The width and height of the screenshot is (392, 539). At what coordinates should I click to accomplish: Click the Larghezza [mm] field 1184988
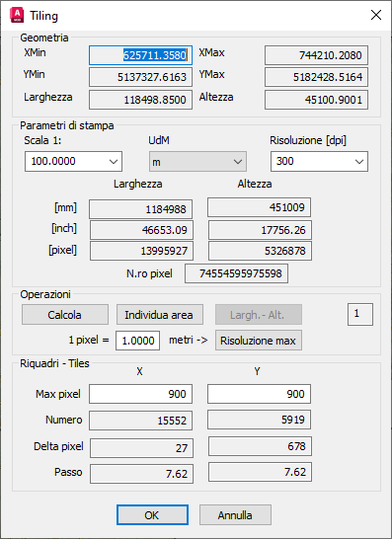click(140, 209)
